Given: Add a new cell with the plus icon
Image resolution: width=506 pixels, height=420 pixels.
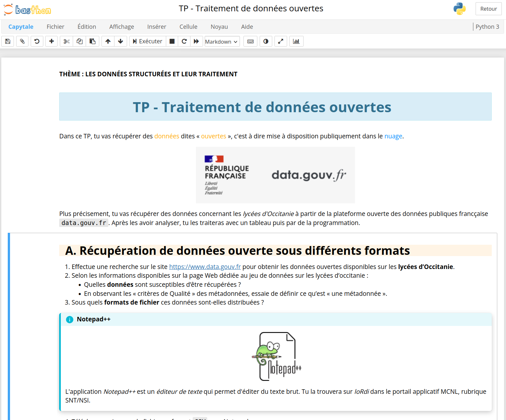Looking at the screenshot, I should (x=51, y=41).
